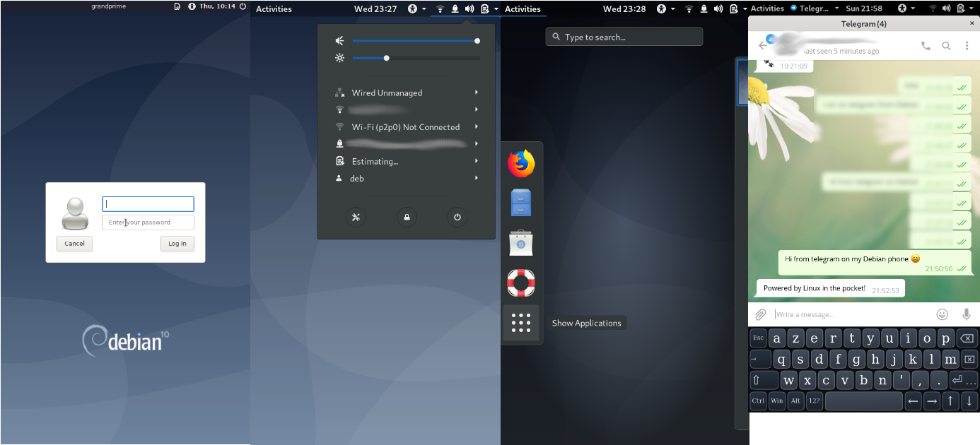The width and height of the screenshot is (980, 445).
Task: Close the Telegram (4) window
Action: (x=972, y=23)
